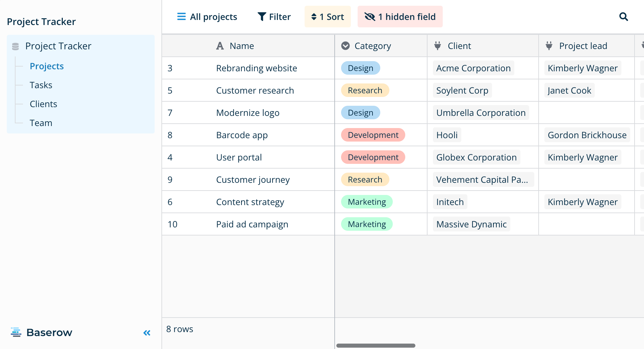
Task: Click the horizontal scrollbar at bottom
Action: (x=376, y=345)
